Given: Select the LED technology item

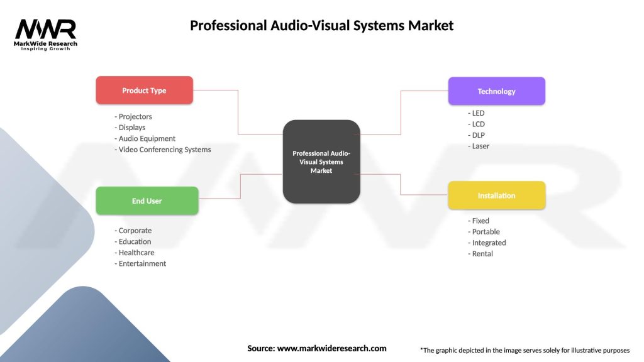Looking at the screenshot, I should (x=476, y=112).
